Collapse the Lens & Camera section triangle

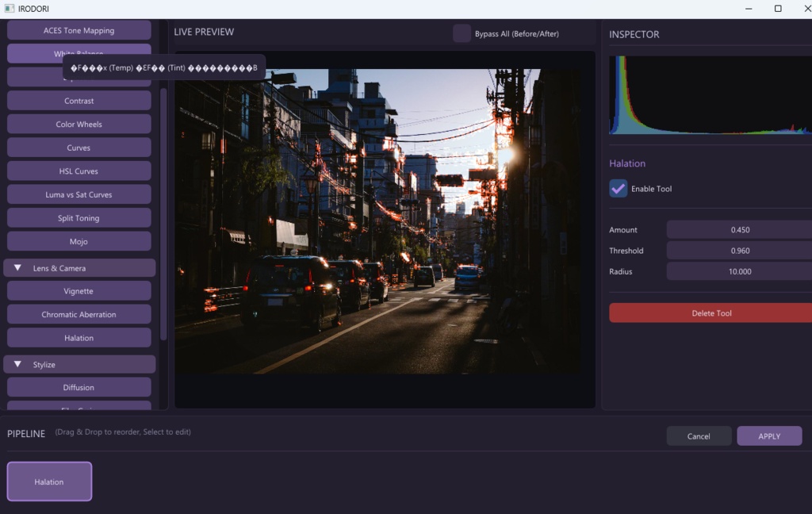17,268
